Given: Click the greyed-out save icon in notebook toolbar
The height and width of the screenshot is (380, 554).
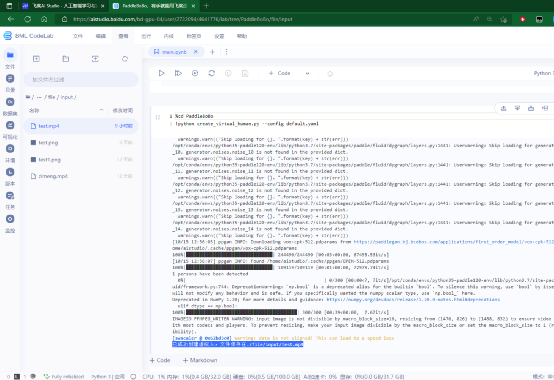Looking at the screenshot, I should [x=245, y=73].
